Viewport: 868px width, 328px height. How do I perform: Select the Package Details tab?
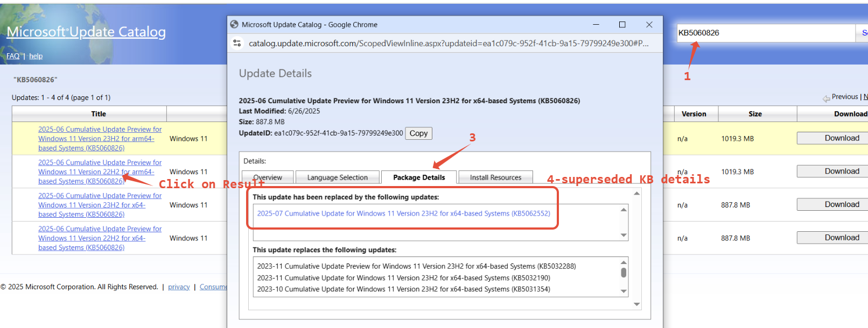[419, 177]
